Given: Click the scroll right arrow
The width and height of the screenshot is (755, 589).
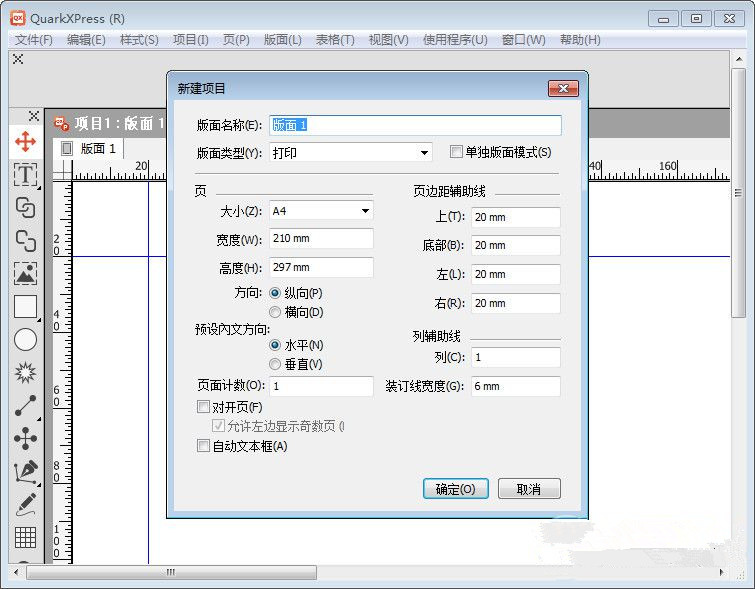Looking at the screenshot, I should [721, 572].
